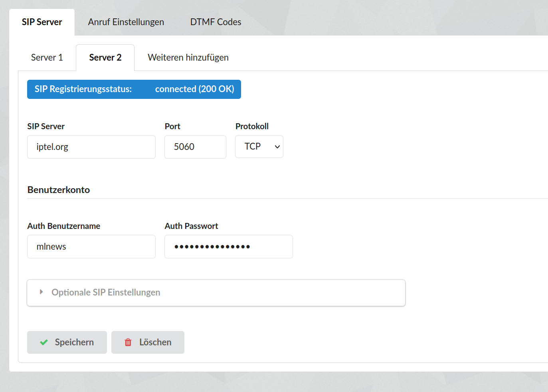Image resolution: width=548 pixels, height=392 pixels.
Task: Click the connected (200 OK) status text
Action: tap(195, 89)
